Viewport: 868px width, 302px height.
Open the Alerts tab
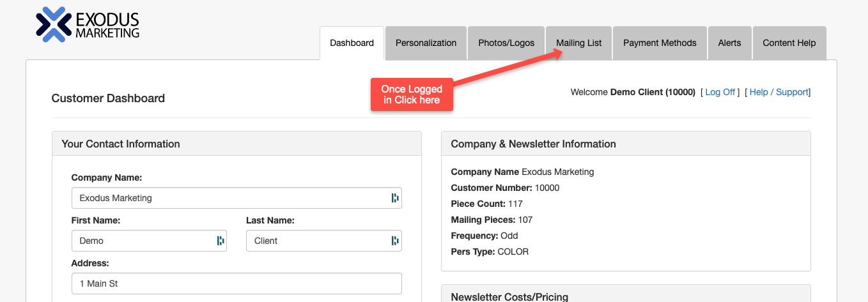729,43
